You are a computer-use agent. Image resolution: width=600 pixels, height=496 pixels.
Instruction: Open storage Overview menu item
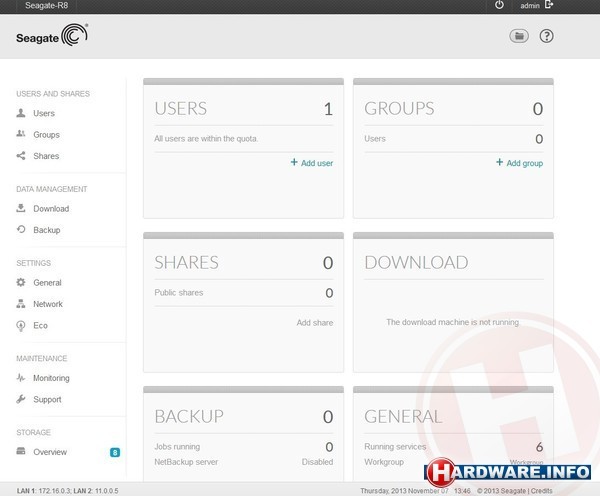pyautogui.click(x=50, y=452)
